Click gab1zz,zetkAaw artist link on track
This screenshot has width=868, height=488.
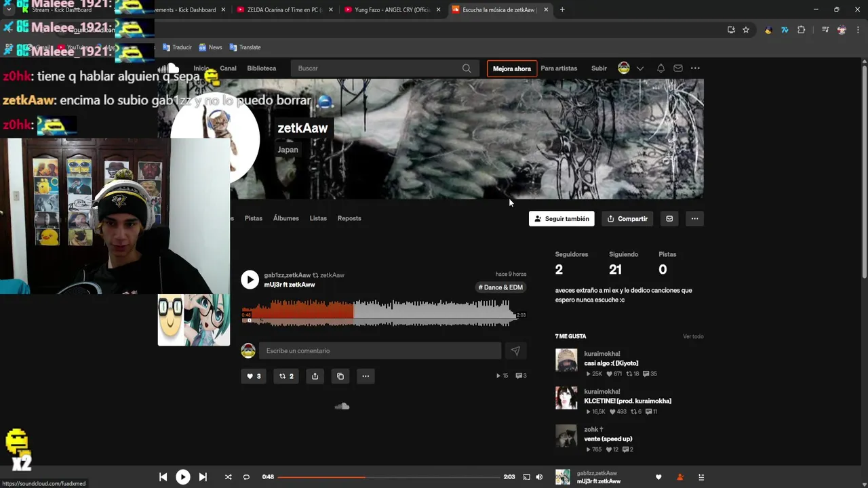click(x=287, y=275)
